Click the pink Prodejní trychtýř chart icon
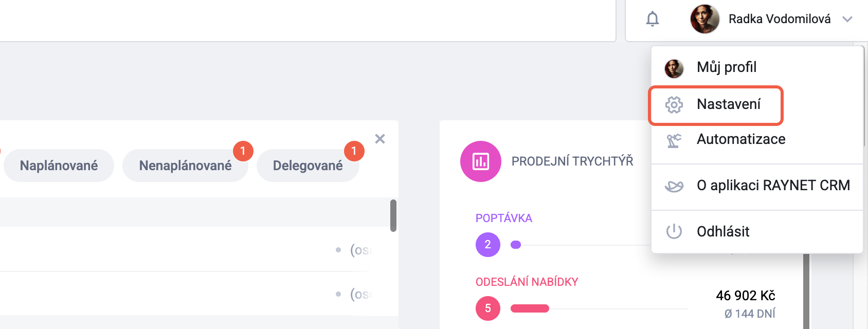Image resolution: width=868 pixels, height=329 pixels. [x=480, y=161]
